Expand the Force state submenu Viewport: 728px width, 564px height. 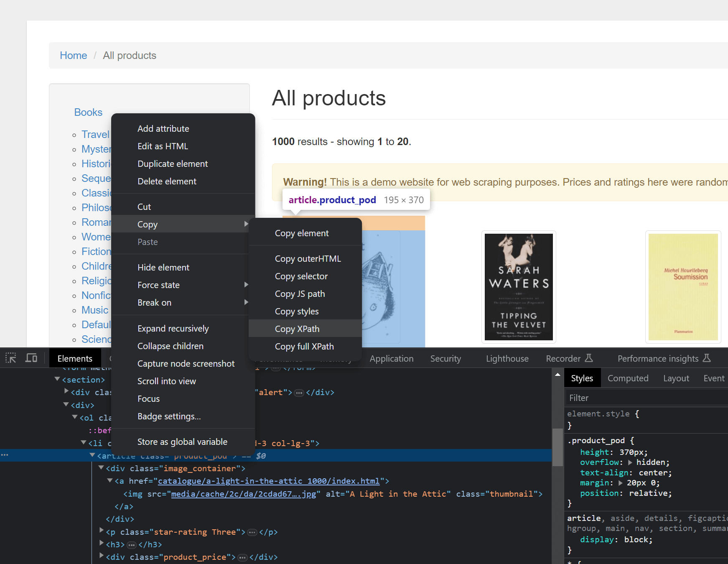tap(246, 285)
